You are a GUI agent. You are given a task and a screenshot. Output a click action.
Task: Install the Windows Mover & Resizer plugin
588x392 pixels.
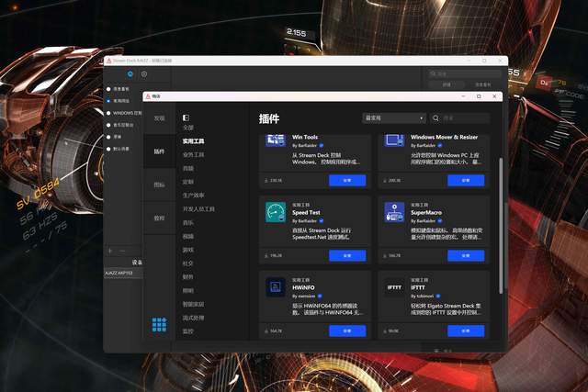[466, 180]
